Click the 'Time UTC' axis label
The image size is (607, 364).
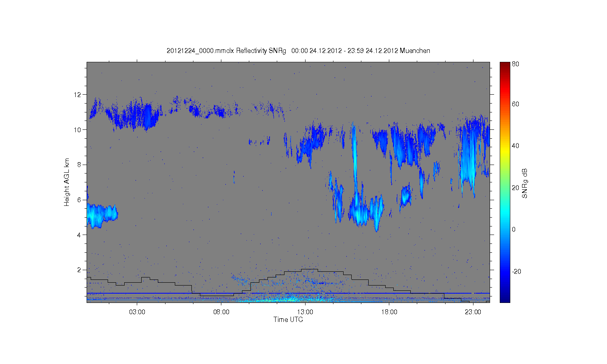tap(288, 320)
